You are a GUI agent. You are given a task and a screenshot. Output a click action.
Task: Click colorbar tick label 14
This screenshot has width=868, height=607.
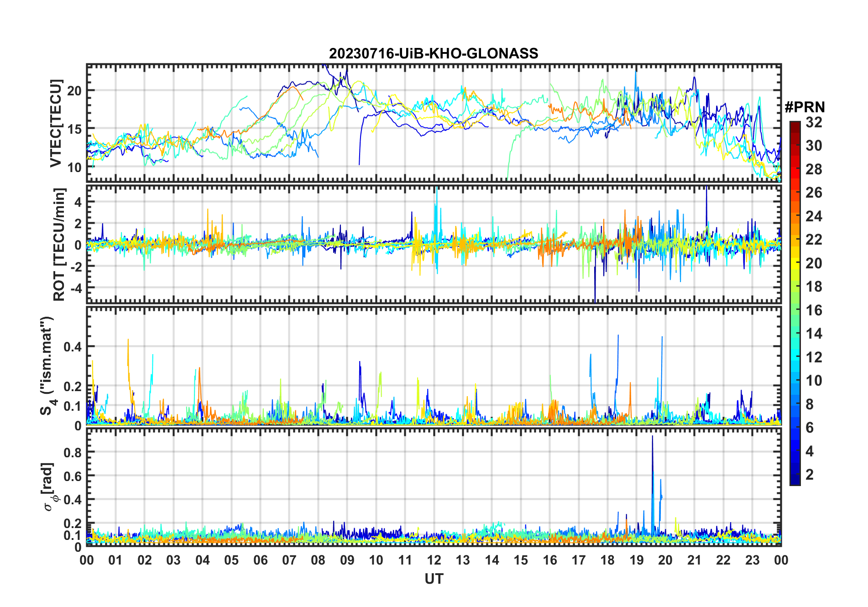point(814,334)
